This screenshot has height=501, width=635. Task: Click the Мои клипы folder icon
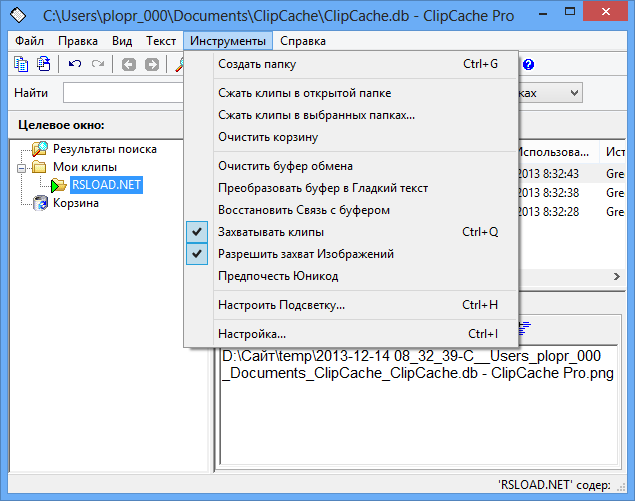(39, 167)
